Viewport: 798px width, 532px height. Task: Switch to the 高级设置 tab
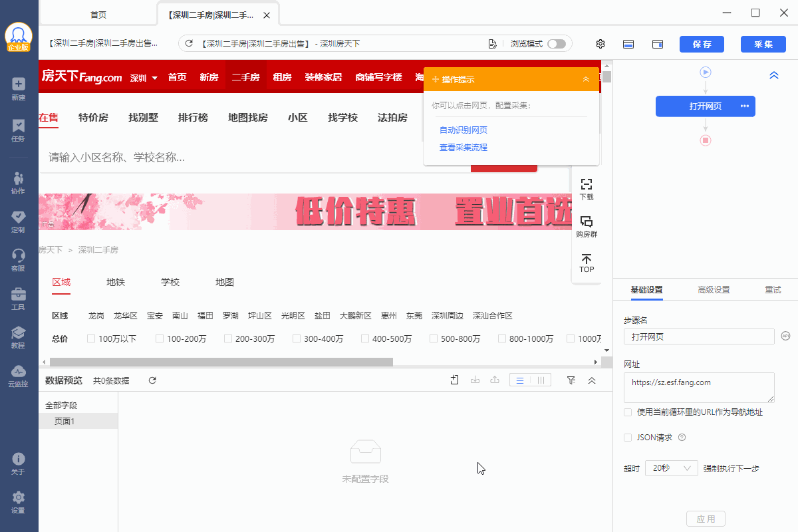point(714,290)
